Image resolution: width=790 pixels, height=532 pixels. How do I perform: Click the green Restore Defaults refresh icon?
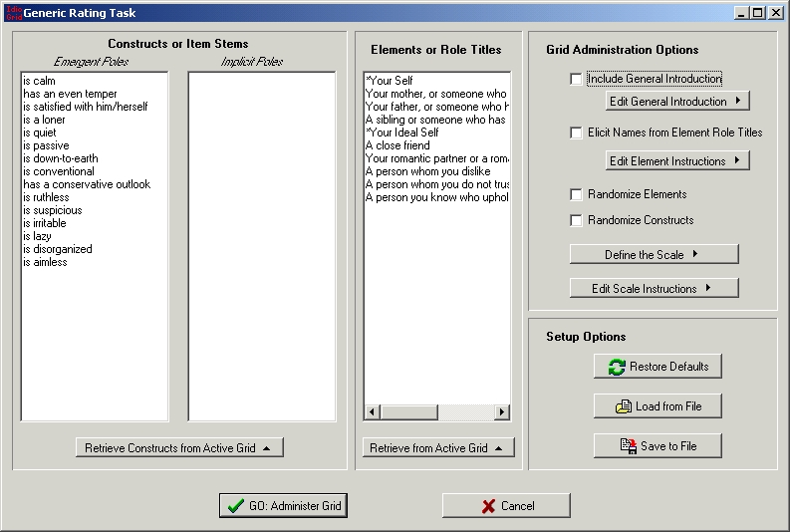617,367
